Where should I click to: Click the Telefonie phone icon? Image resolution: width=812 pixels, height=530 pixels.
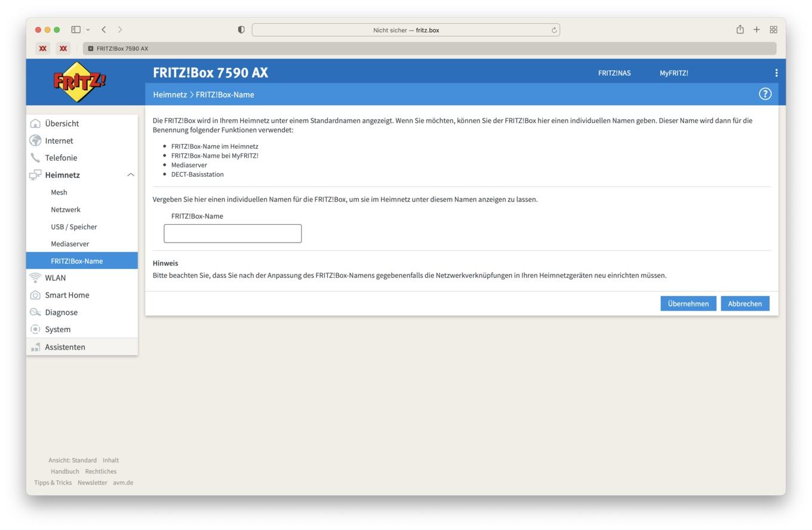click(35, 158)
